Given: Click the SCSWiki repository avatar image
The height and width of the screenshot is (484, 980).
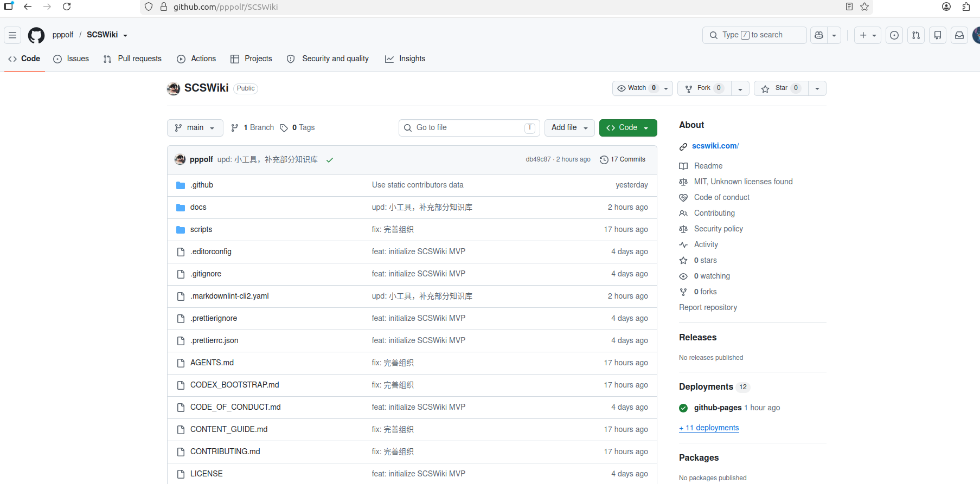Looking at the screenshot, I should (174, 88).
